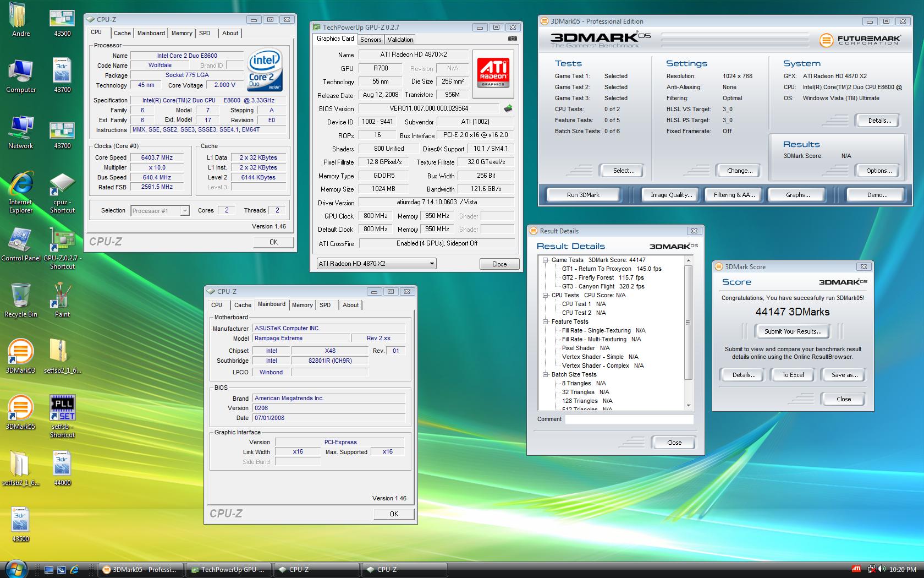The width and height of the screenshot is (924, 578).
Task: Click Submit Your Results button
Action: pyautogui.click(x=793, y=331)
